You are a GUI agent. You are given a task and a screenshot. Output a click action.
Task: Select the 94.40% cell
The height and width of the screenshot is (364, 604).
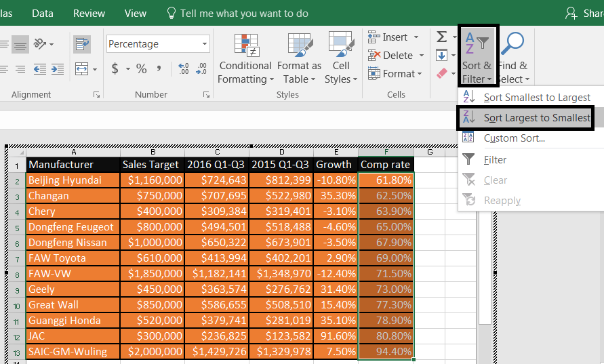386,351
